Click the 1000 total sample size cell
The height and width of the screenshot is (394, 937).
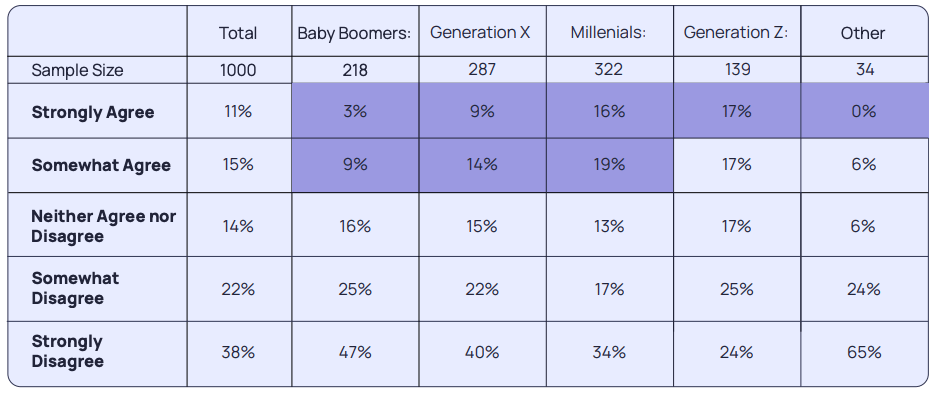[x=238, y=71]
